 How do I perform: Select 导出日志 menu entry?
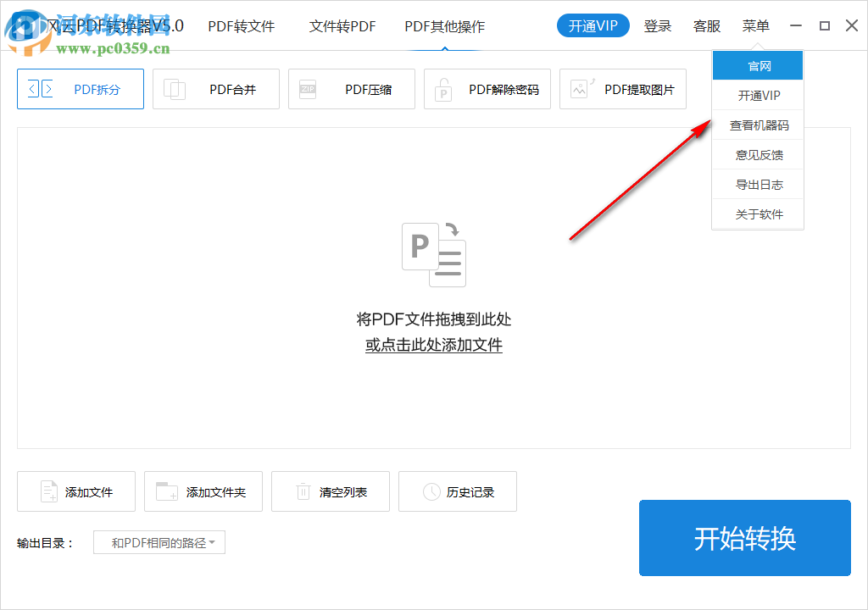click(757, 184)
